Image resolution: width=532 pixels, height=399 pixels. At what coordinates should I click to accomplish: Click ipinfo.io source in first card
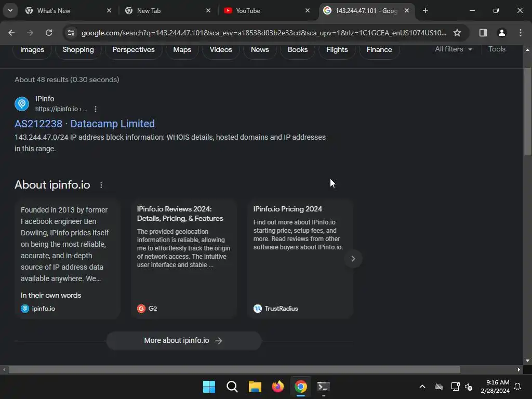(x=38, y=309)
